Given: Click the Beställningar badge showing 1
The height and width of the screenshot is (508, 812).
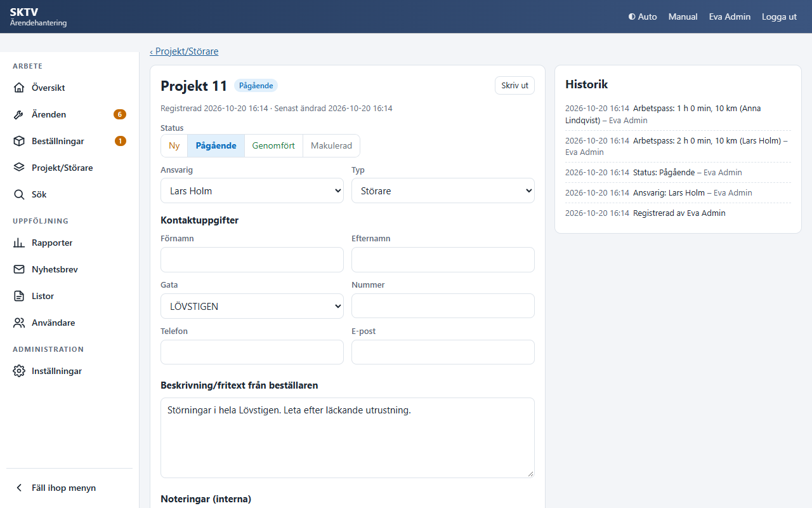Looking at the screenshot, I should tap(121, 141).
